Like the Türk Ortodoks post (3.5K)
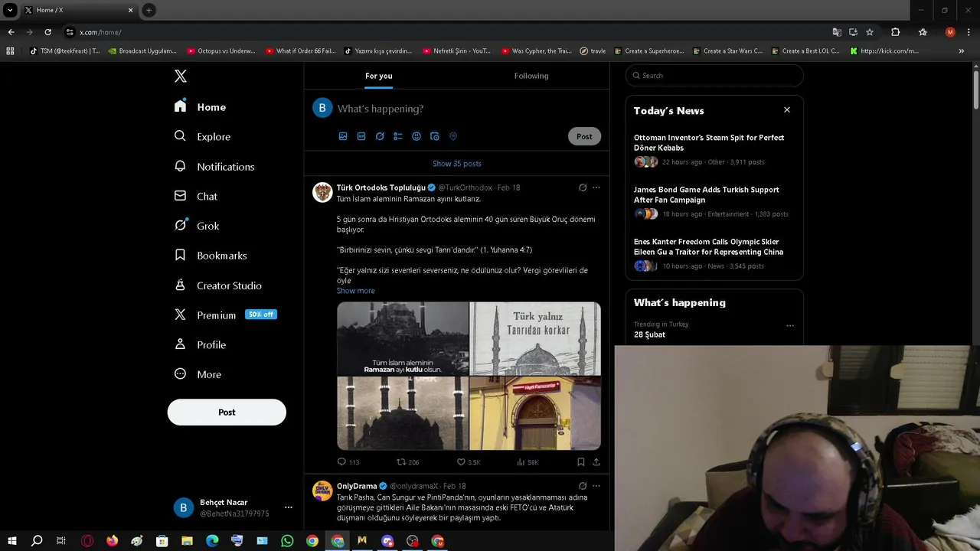 tap(469, 462)
